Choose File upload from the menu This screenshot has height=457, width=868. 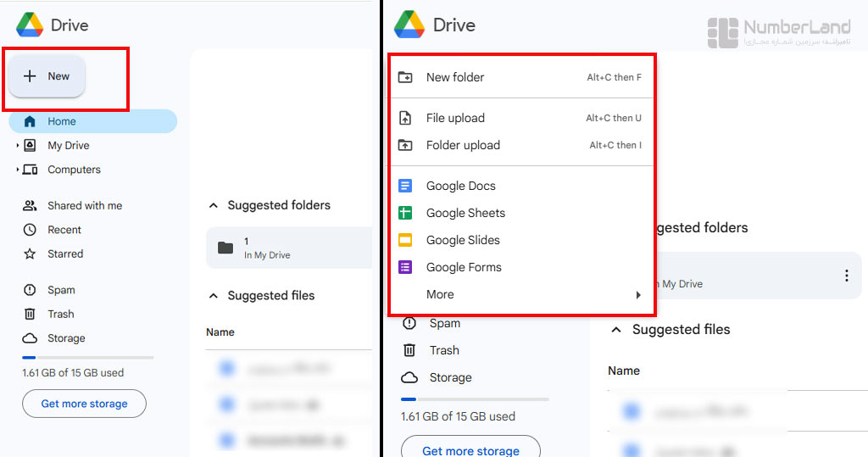pos(521,118)
